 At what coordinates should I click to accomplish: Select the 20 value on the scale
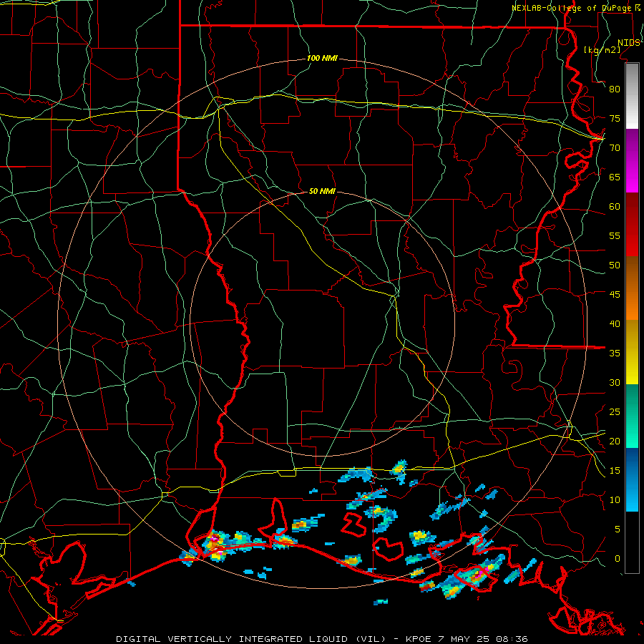615,441
